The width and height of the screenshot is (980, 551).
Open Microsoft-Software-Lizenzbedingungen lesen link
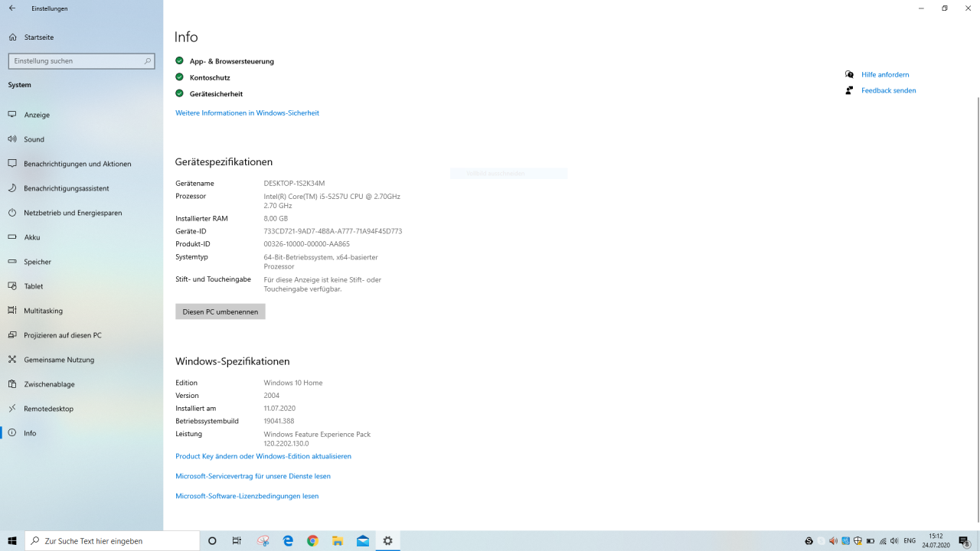(247, 496)
